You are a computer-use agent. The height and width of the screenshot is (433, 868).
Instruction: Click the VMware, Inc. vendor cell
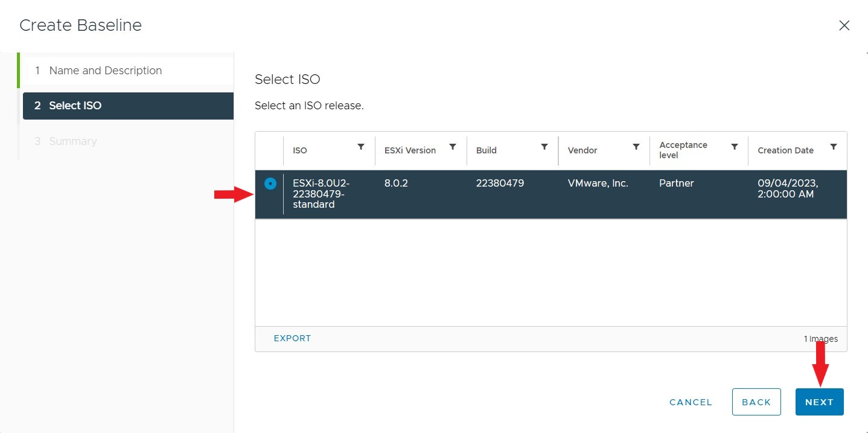(x=598, y=183)
